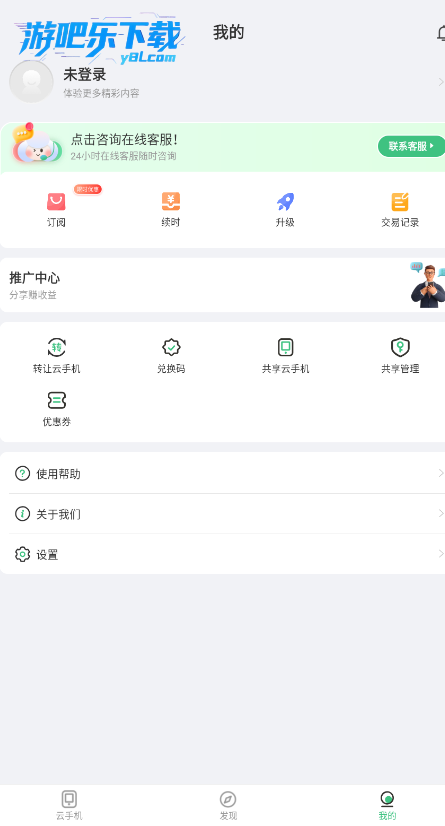Tap the 优惠券 coupon icon
Image resolution: width=445 pixels, height=826 pixels.
pyautogui.click(x=56, y=400)
